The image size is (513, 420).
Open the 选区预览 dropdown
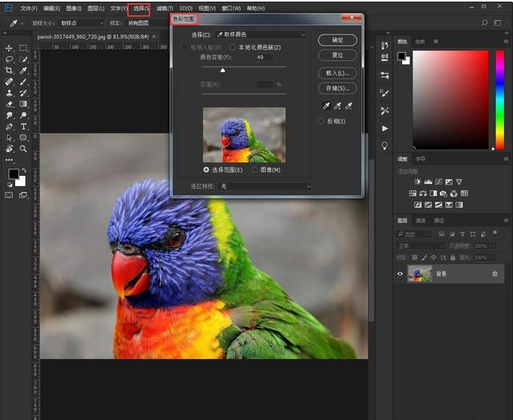coord(265,186)
